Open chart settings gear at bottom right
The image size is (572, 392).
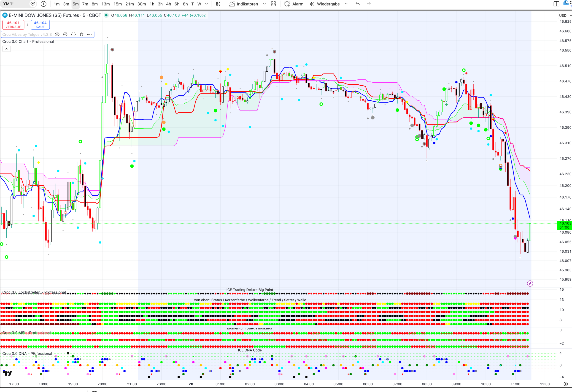click(566, 384)
